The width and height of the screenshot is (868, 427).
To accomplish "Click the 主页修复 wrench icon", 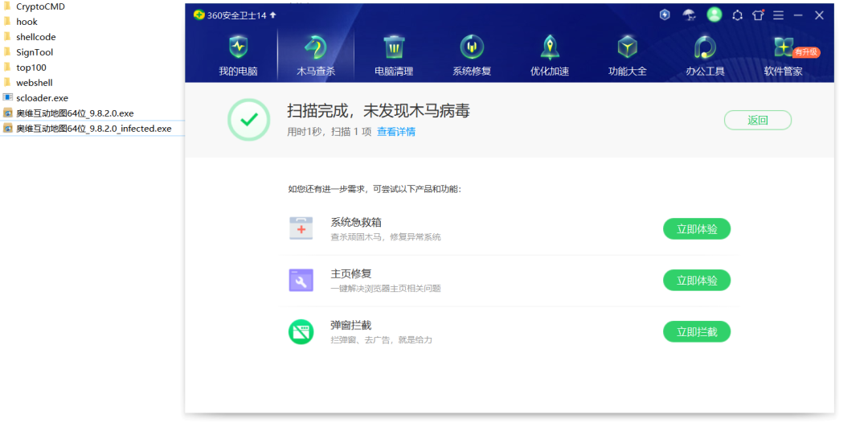I will tap(301, 280).
